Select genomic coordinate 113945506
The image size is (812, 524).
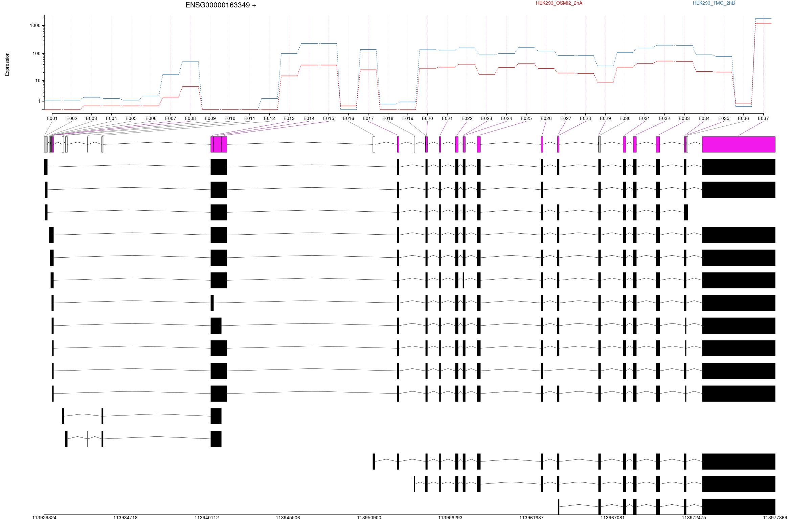point(288,518)
